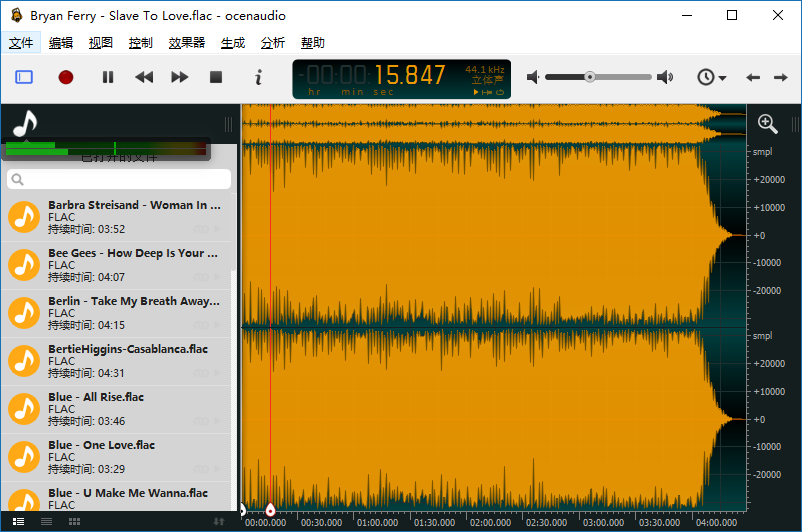Click the 01:00.000 timeline label
802x532 pixels.
pos(377,523)
